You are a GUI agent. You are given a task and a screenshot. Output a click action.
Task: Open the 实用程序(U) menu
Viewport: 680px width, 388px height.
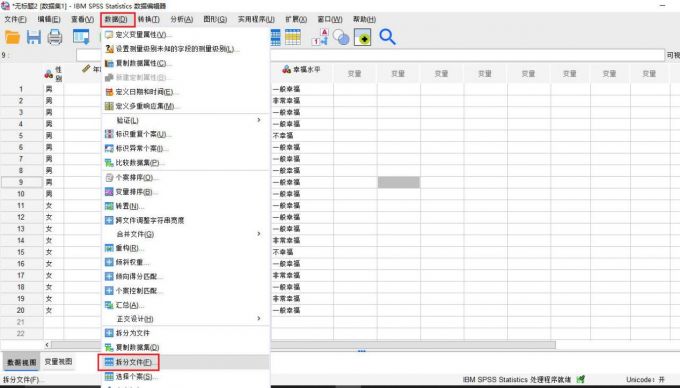[256, 20]
